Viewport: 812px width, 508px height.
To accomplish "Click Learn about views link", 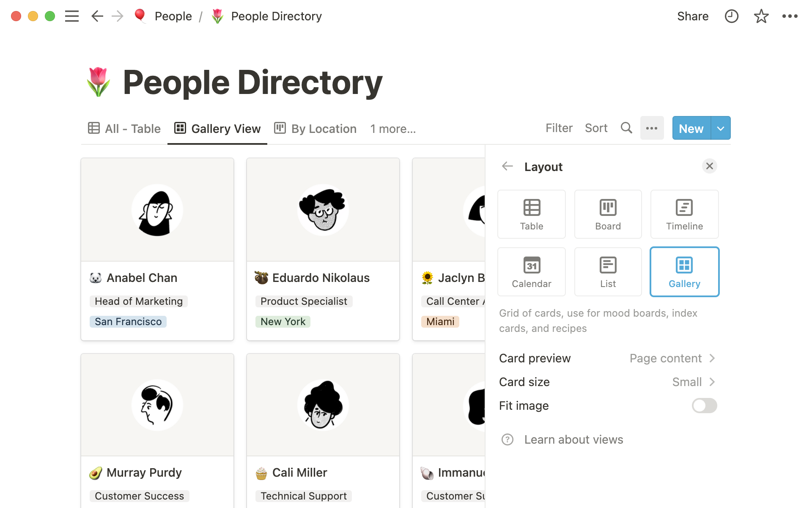I will tap(573, 439).
